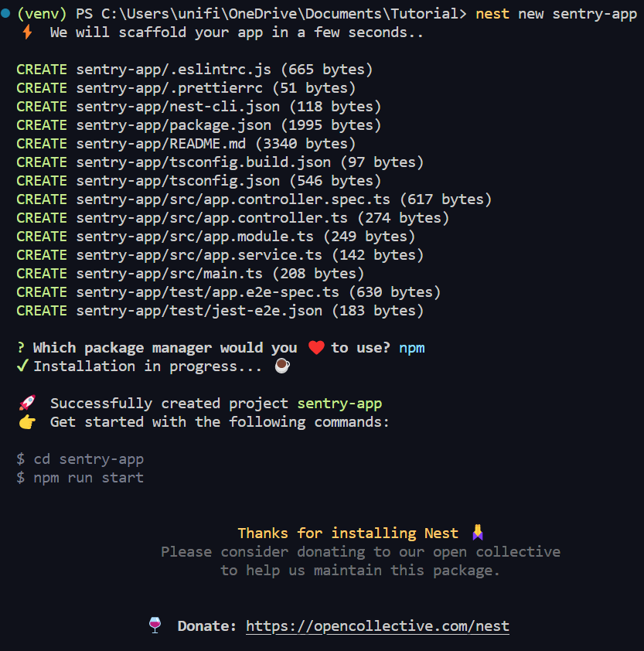Click the sentry-app/package.json line
This screenshot has height=651, width=644.
(x=199, y=125)
